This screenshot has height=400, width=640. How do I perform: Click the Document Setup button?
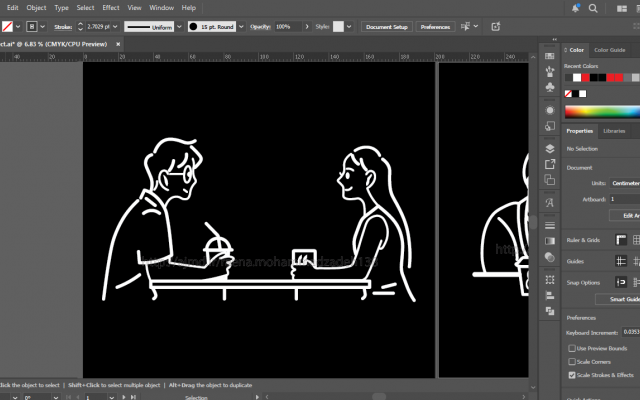pyautogui.click(x=387, y=27)
